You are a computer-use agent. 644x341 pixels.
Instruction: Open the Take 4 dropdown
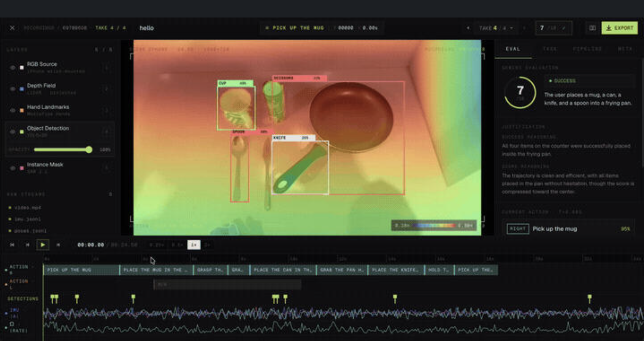[496, 28]
